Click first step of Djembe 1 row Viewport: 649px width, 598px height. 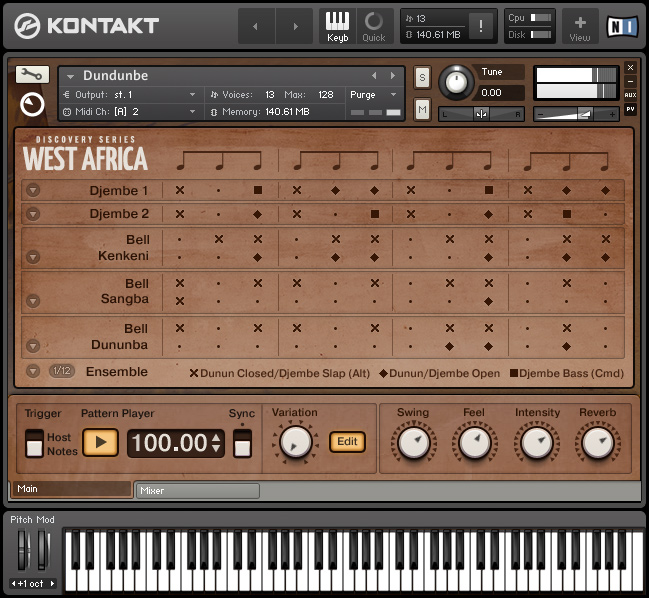coord(180,190)
